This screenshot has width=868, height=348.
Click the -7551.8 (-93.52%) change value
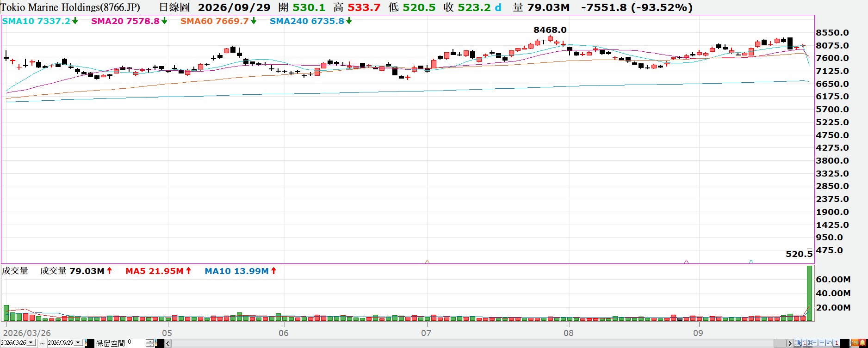[637, 7]
